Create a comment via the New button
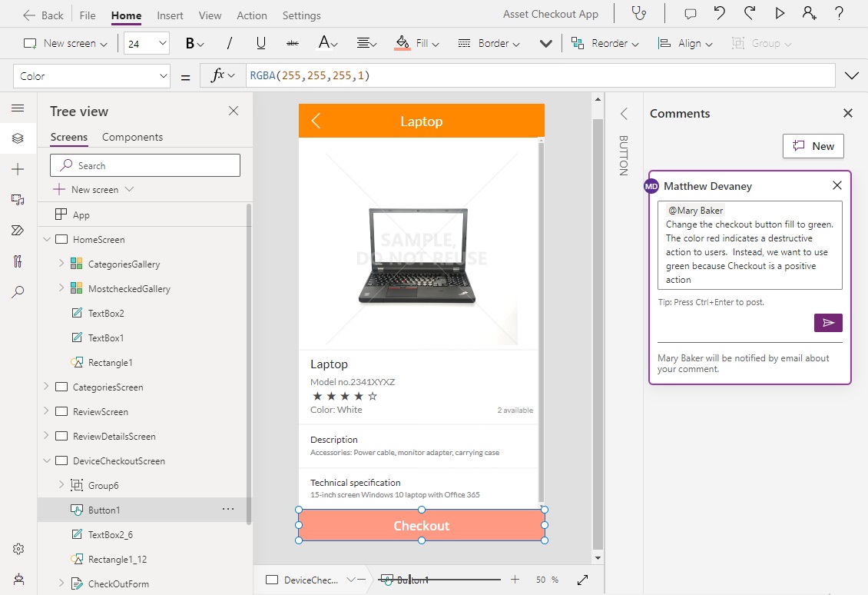Screen dimensions: 868x595 pos(813,145)
